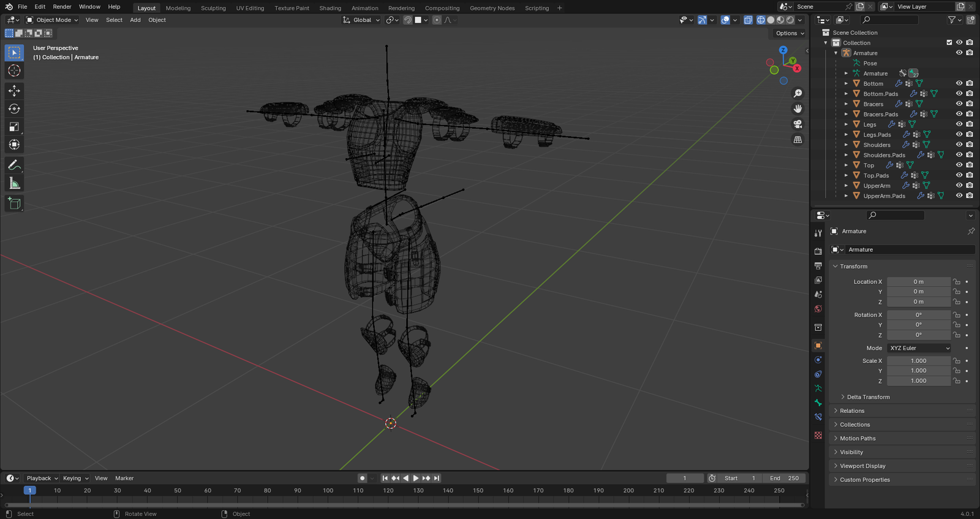Click the Options button in viewport
Viewport: 980px width, 519px height.
click(789, 33)
